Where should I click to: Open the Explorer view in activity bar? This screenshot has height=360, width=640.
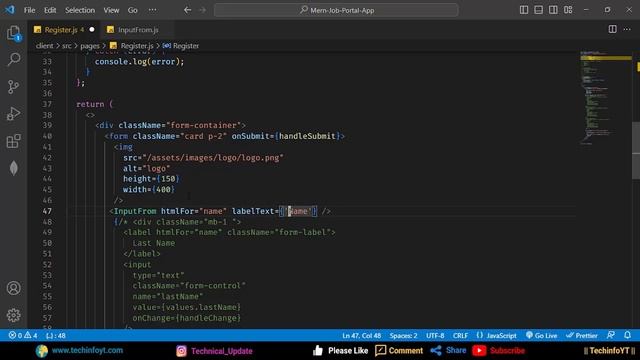13,33
